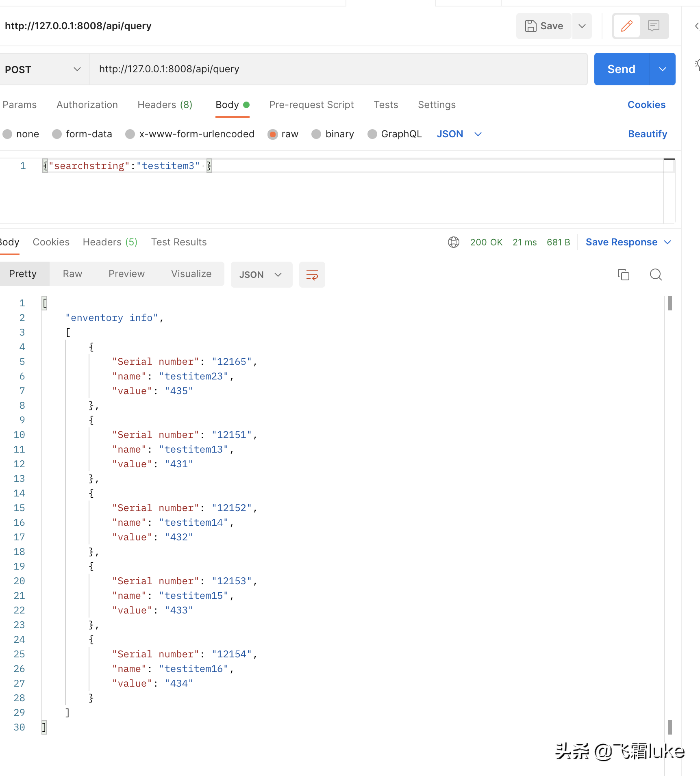This screenshot has height=776, width=700.
Task: Choose x-www-form-urlencoded body type
Action: pyautogui.click(x=130, y=134)
